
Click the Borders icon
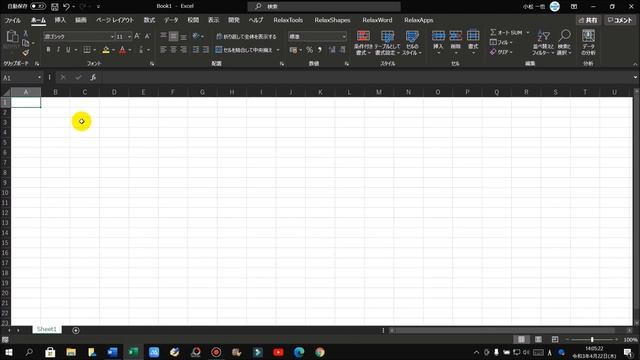[87, 50]
